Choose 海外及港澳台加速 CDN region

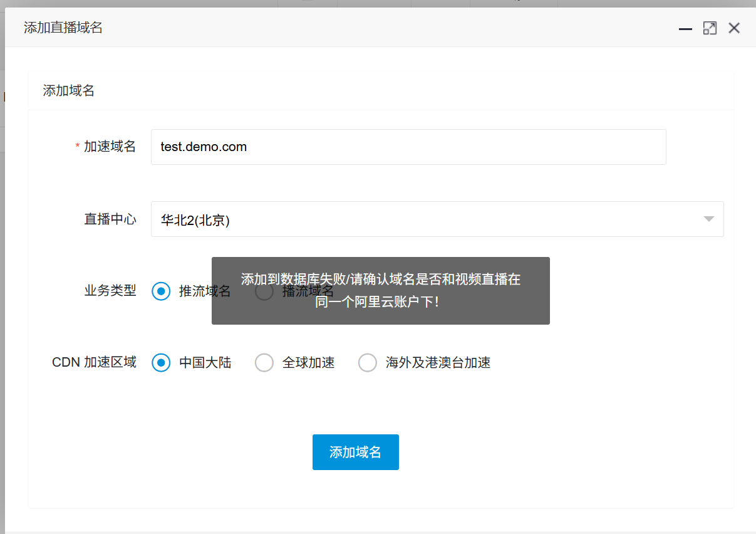[367, 363]
